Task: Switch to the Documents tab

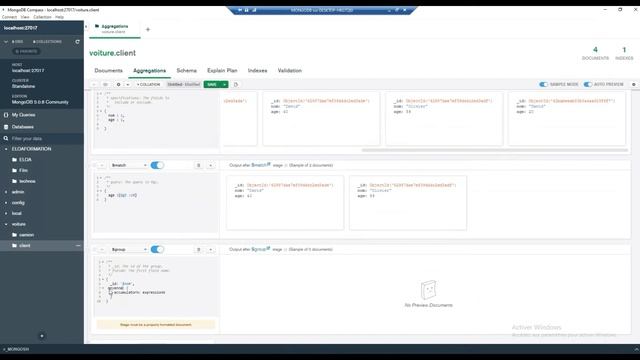Action: [108, 71]
